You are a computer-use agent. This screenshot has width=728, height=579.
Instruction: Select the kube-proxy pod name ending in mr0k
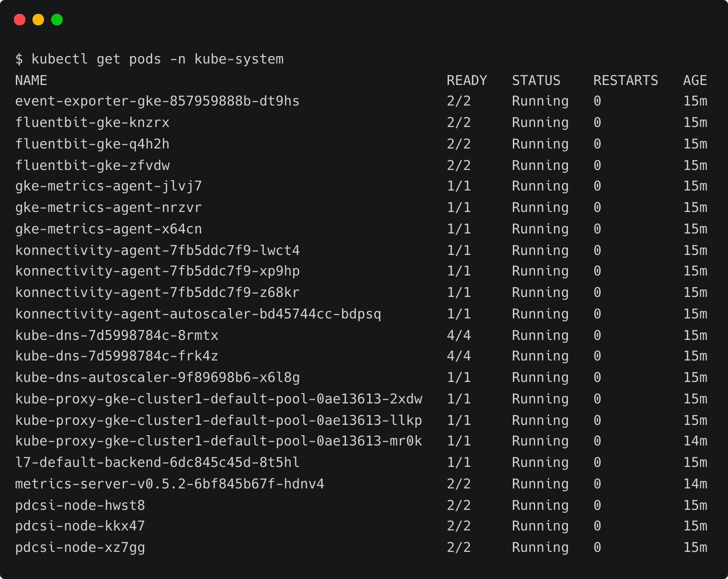coord(218,441)
